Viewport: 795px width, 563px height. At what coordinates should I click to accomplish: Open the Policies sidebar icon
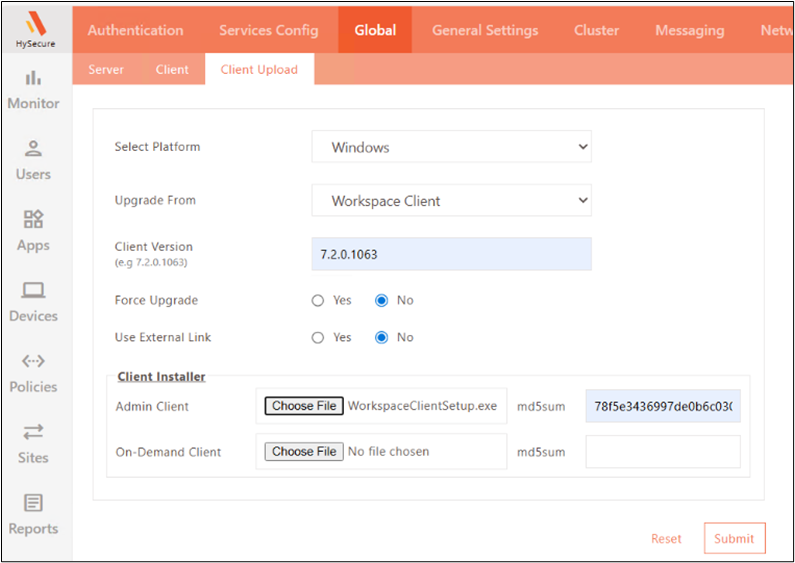[x=33, y=362]
